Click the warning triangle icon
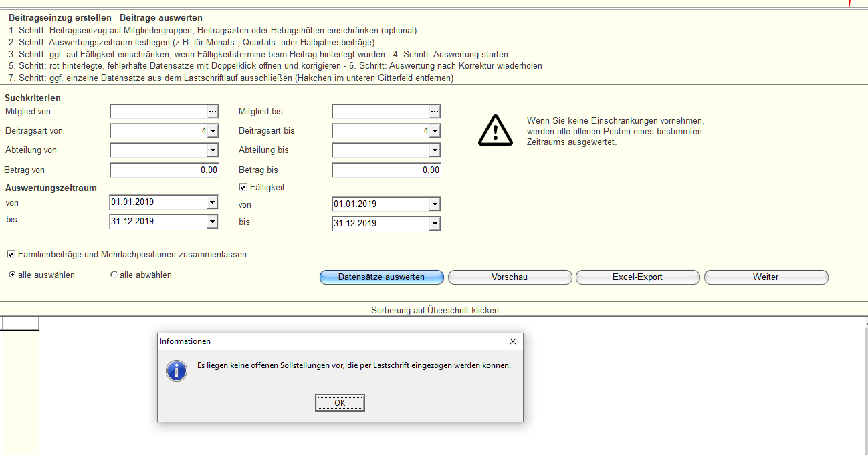Viewport: 868px width, 455px height. point(495,130)
